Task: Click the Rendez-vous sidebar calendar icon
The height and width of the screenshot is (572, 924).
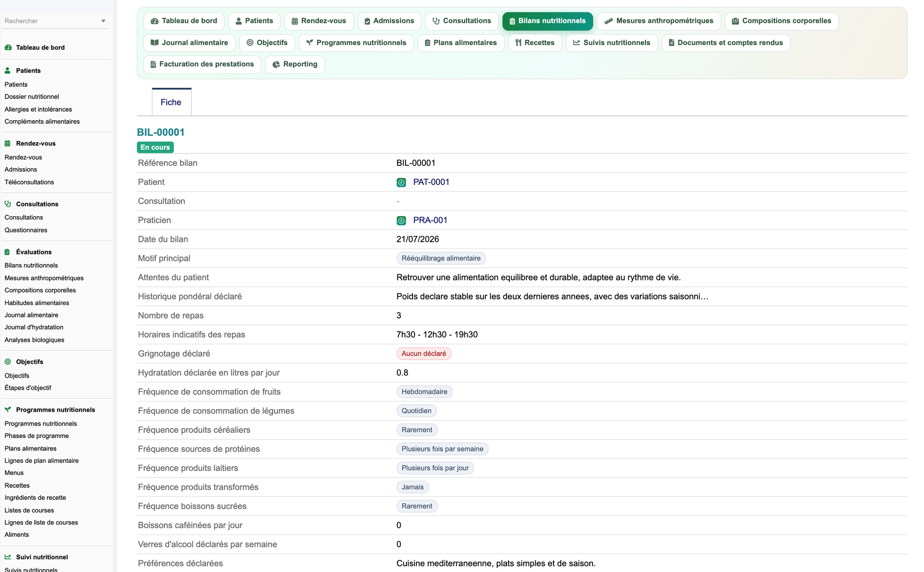Action: click(x=8, y=143)
